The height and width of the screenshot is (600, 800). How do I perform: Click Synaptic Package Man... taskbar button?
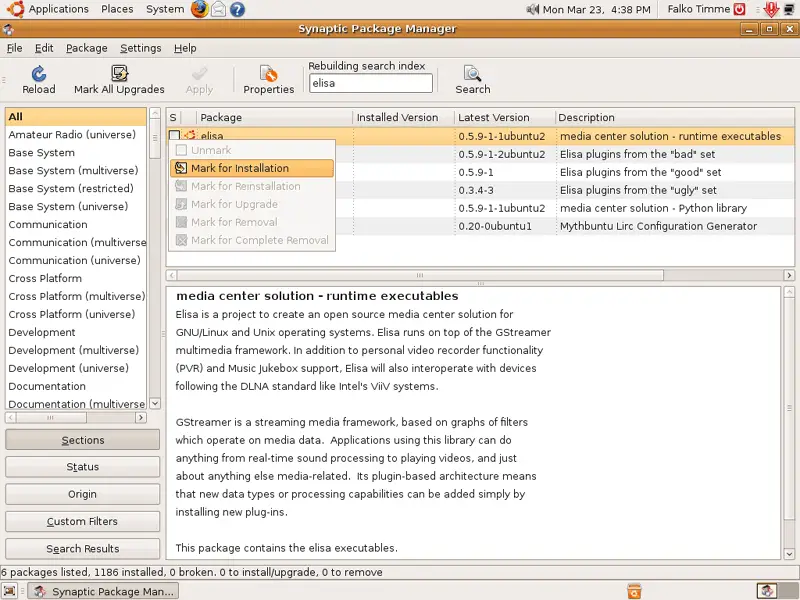(103, 591)
